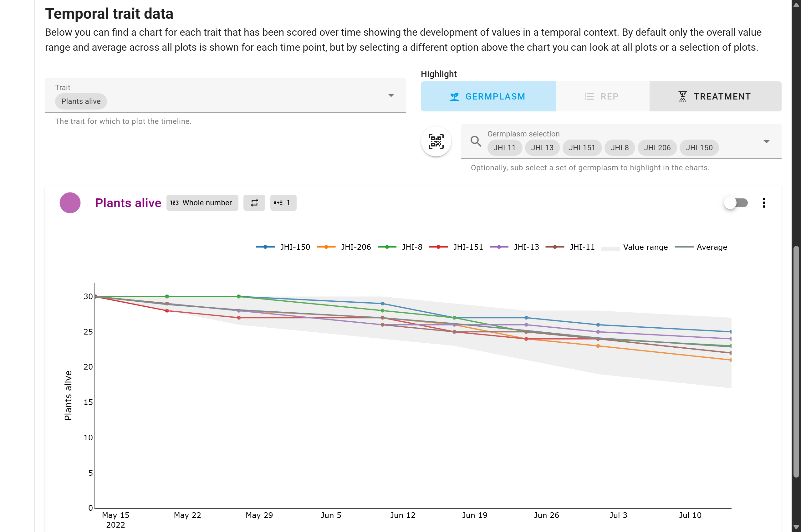Click the treatment spray icon
The width and height of the screenshot is (801, 532).
(x=683, y=96)
